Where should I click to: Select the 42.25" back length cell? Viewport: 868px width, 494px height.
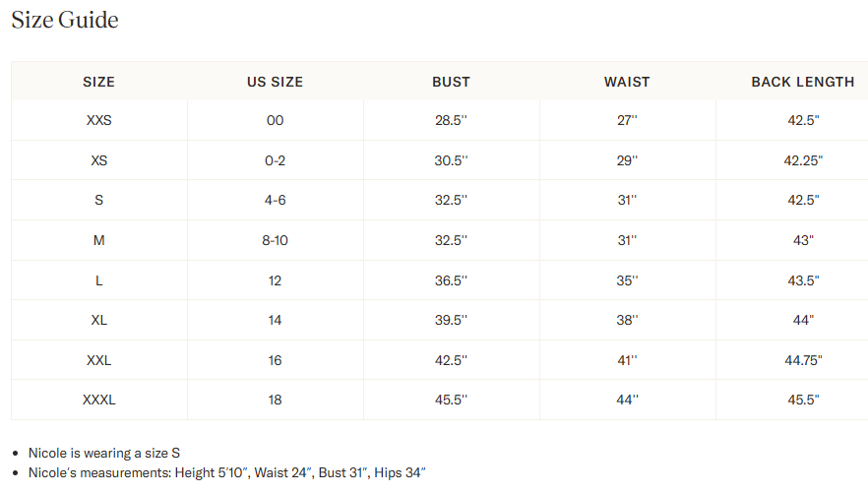[x=802, y=160]
